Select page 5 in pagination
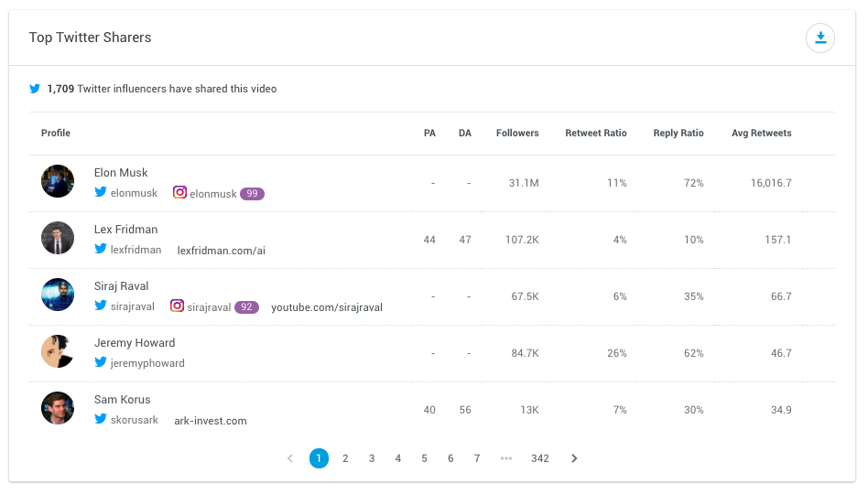This screenshot has height=494, width=868. (x=424, y=458)
